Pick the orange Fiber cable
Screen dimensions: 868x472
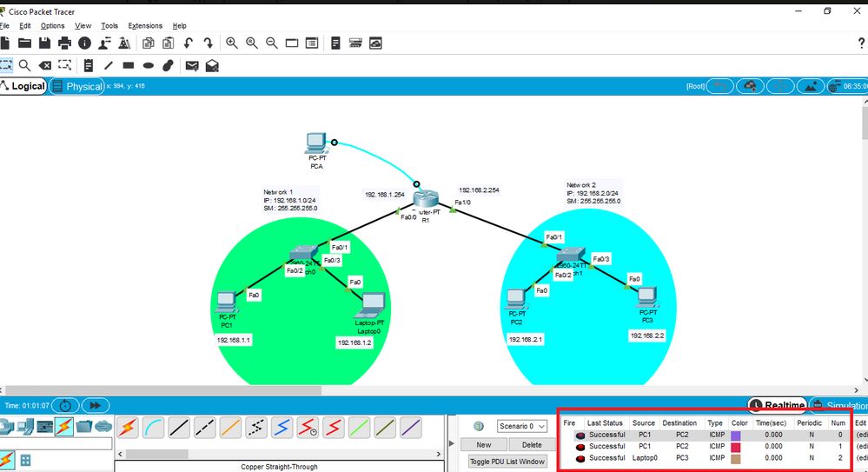pyautogui.click(x=230, y=428)
